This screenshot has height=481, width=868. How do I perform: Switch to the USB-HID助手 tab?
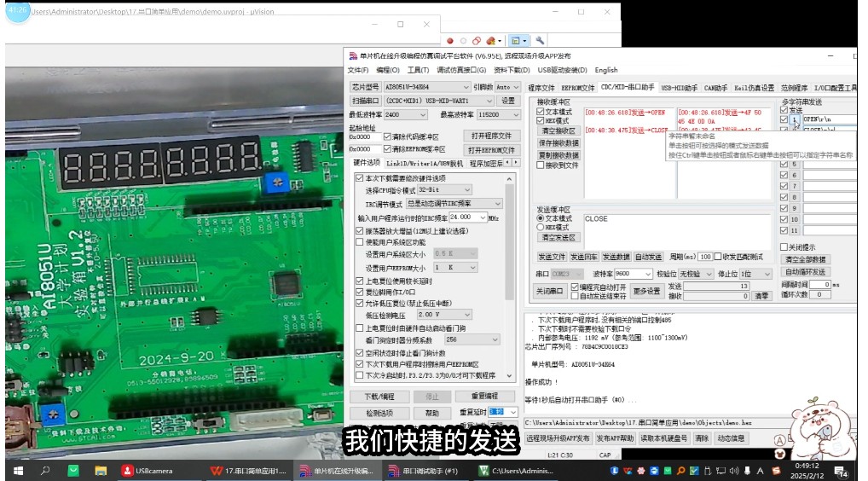[680, 88]
